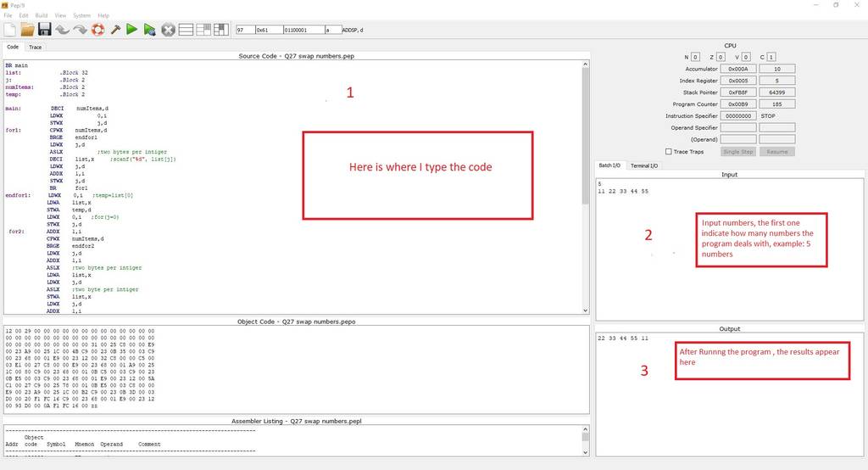868x470 pixels.
Task: Switch to the Trace tab
Action: pos(36,48)
